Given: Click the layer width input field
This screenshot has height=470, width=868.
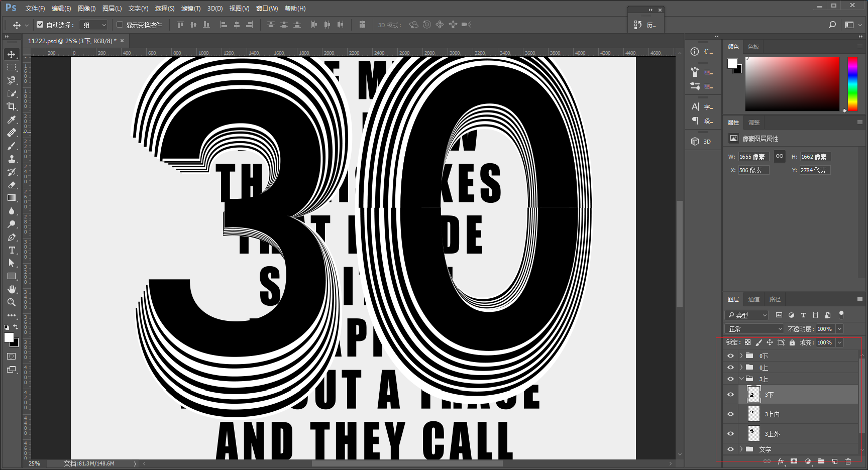Looking at the screenshot, I should (753, 157).
